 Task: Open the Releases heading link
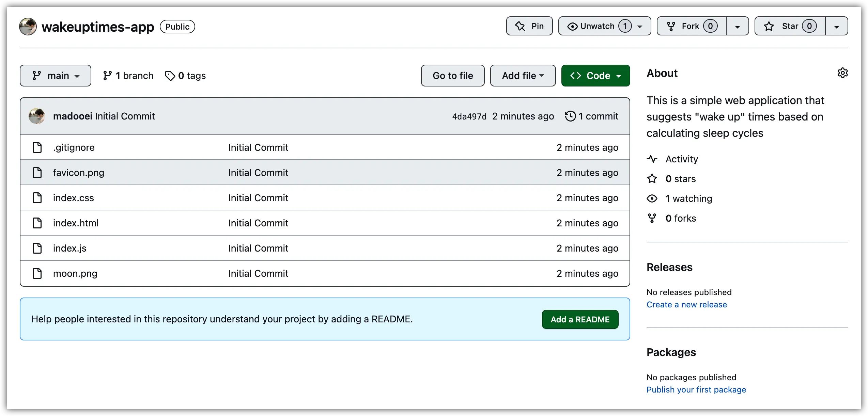tap(669, 267)
